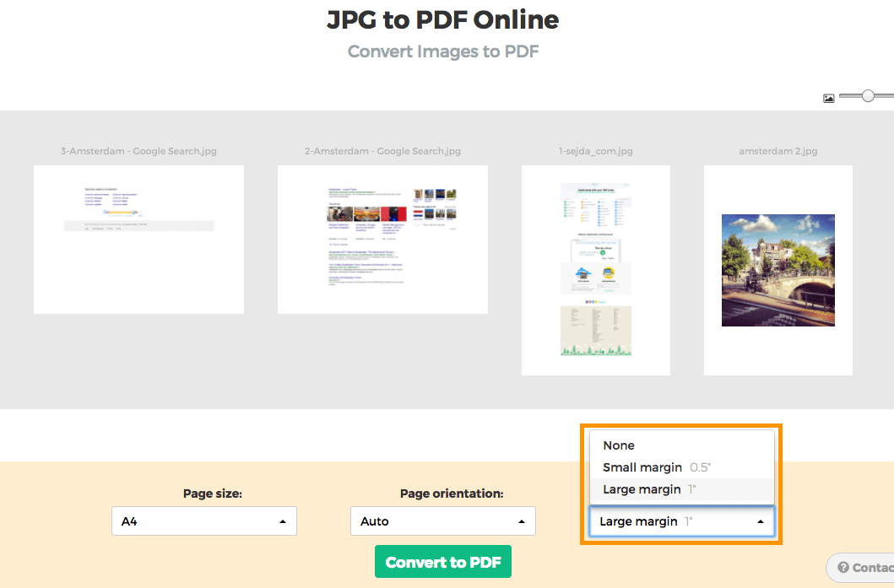
Task: Open the Contact support button
Action: [863, 568]
